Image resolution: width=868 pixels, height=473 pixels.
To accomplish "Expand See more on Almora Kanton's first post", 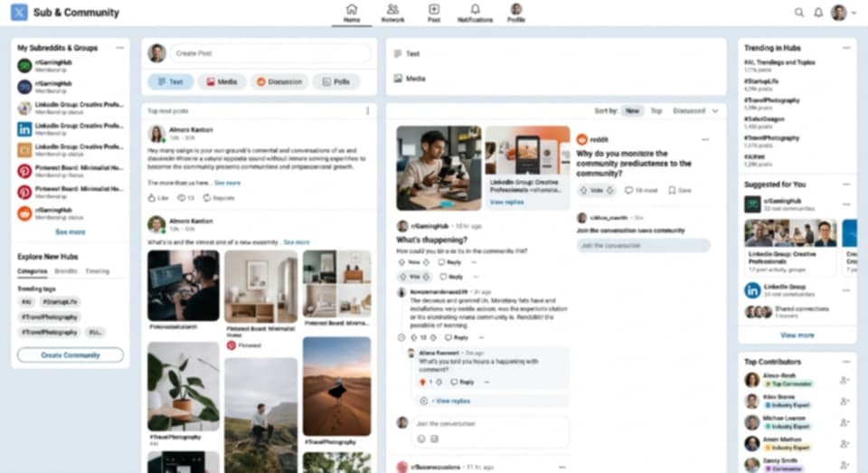I will pos(228,183).
